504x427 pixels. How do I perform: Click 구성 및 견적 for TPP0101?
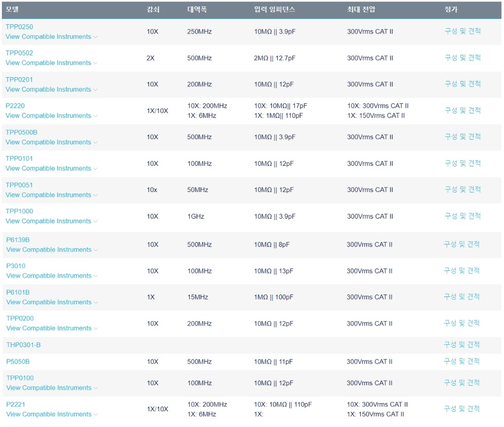(463, 163)
